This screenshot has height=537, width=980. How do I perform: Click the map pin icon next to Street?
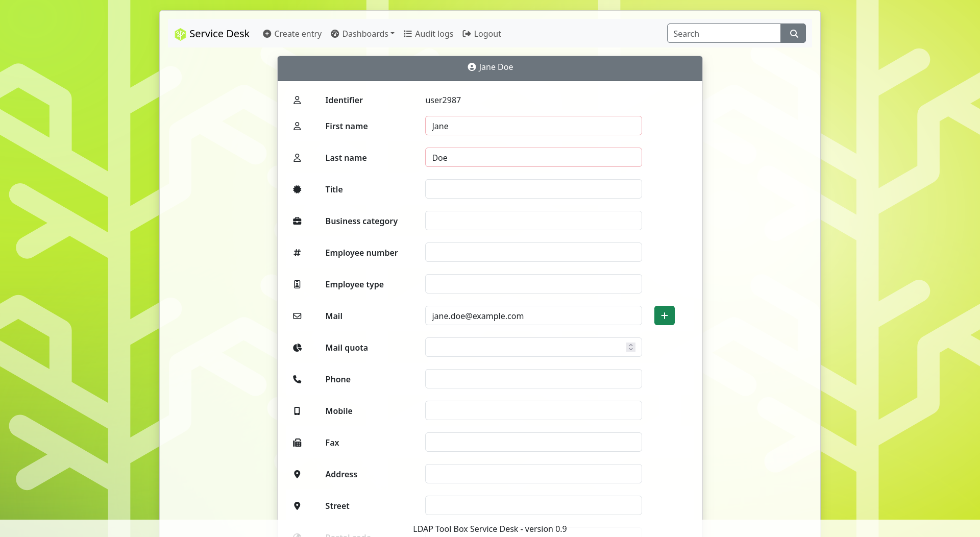tap(297, 506)
